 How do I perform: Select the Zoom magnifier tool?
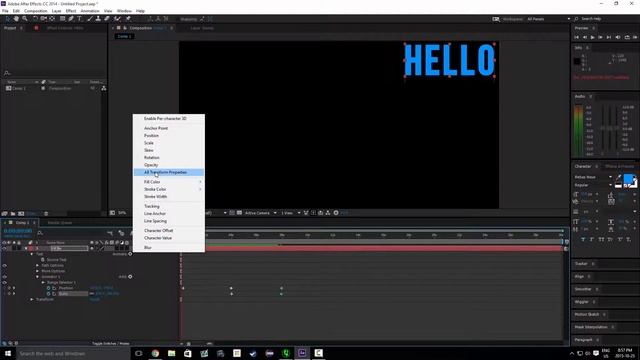[25, 19]
